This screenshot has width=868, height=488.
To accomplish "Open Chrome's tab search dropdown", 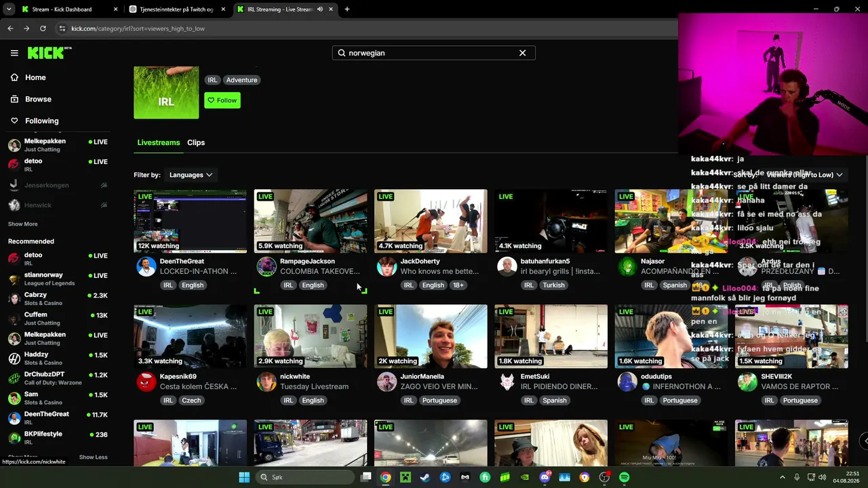I will pyautogui.click(x=9, y=9).
